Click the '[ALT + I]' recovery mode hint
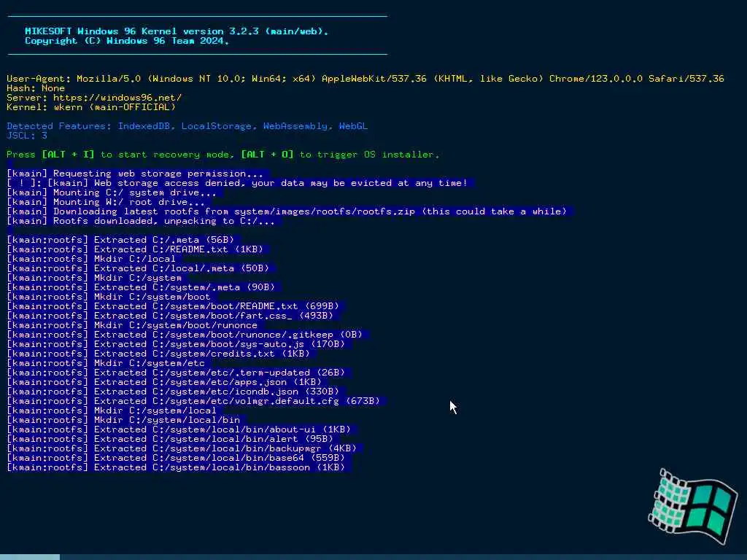Screen dimensions: 747x560 pos(68,155)
